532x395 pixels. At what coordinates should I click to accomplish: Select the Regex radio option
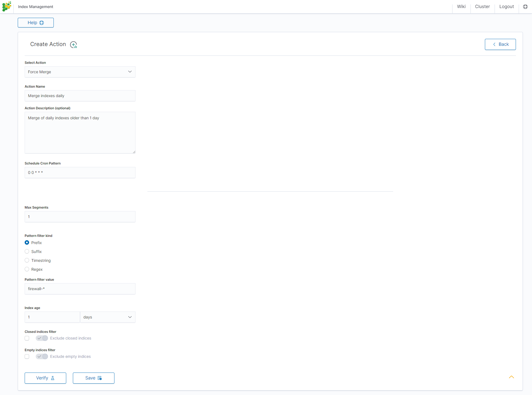(x=27, y=269)
